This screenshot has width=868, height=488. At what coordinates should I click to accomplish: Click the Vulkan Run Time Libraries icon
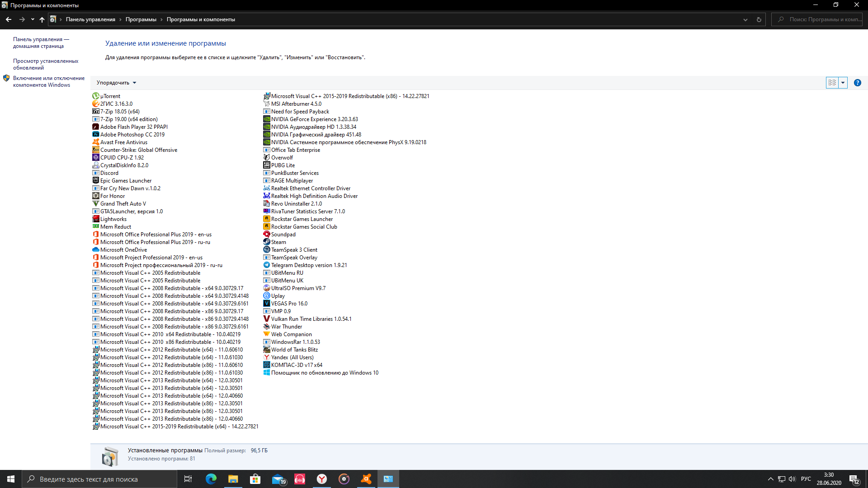click(266, 319)
